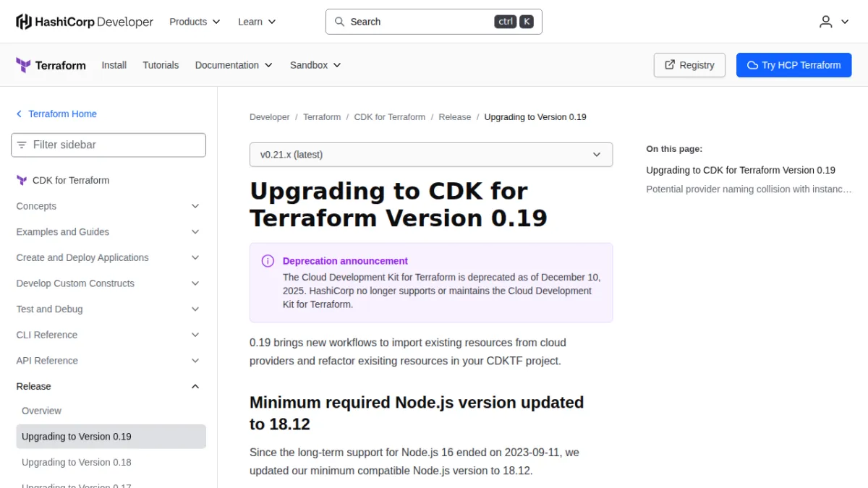
Task: Expand the Develop Custom Constructs section
Action: [x=109, y=283]
